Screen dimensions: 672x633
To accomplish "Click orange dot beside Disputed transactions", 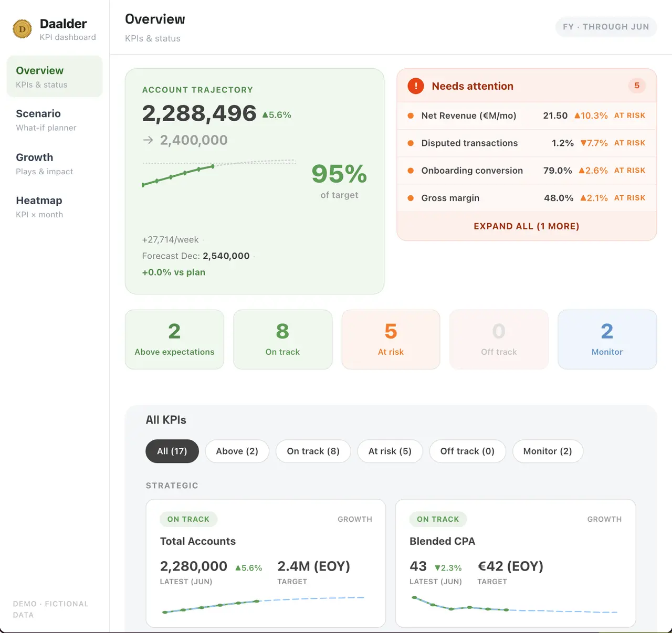I will point(411,143).
